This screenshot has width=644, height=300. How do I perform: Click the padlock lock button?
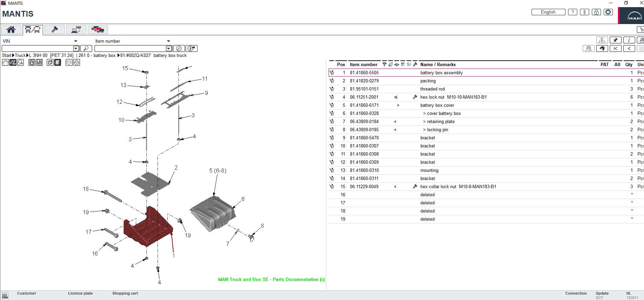[596, 12]
